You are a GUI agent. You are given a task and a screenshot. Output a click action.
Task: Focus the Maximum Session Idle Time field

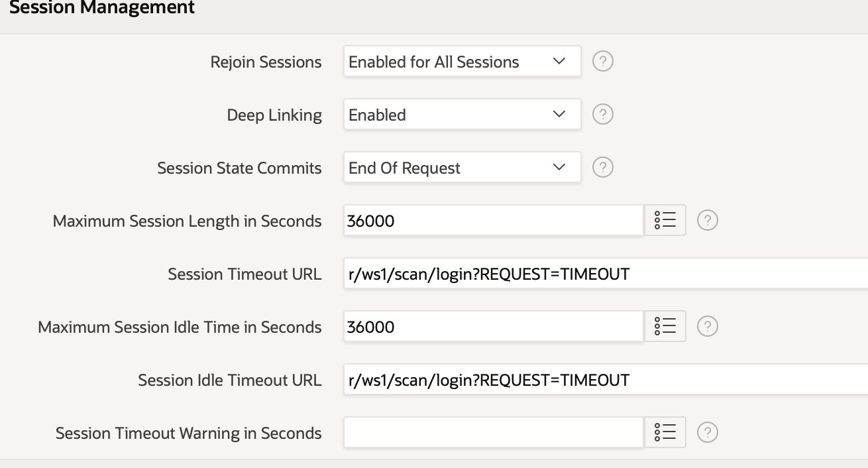(494, 327)
